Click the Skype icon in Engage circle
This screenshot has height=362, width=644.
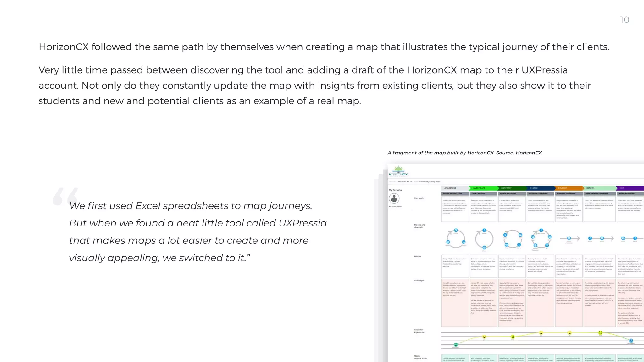[533, 237]
